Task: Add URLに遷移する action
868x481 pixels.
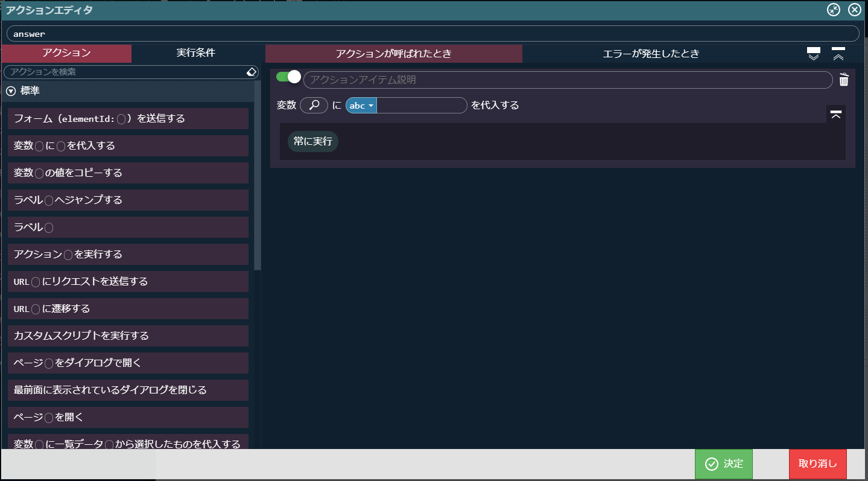Action: [x=128, y=308]
